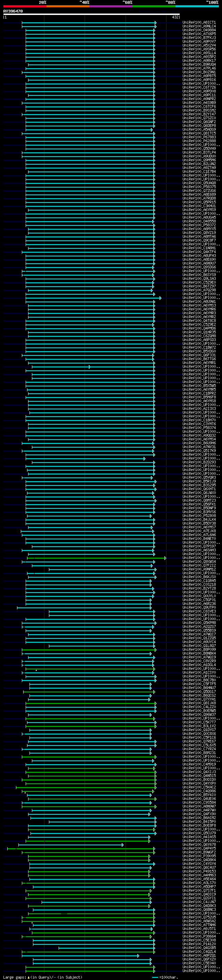Select hit label UniRef100_B7FKJ3
Image resolution: width=222 pixels, height=980 pixels.
pyautogui.click(x=199, y=38)
